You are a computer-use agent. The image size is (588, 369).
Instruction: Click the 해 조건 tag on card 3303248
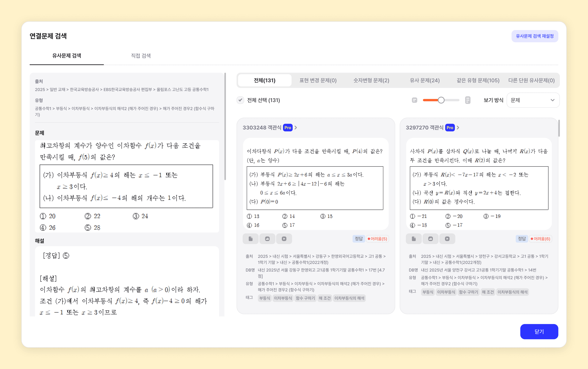tap(325, 298)
